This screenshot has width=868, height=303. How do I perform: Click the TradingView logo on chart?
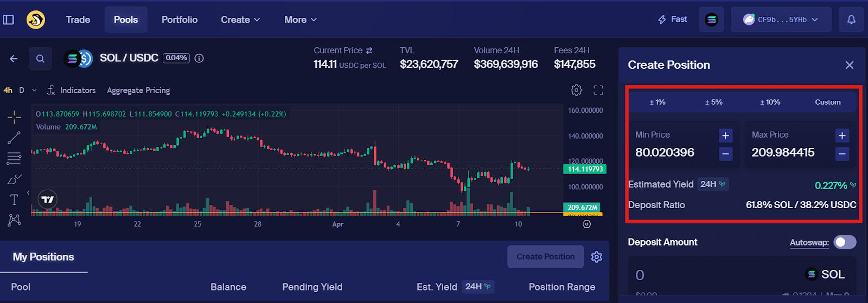click(x=48, y=199)
